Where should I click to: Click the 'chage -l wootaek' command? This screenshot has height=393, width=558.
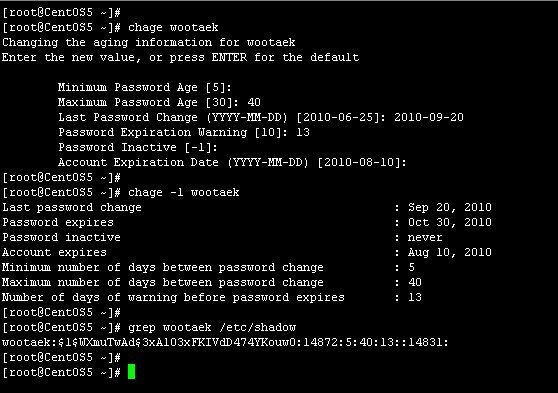pos(183,192)
